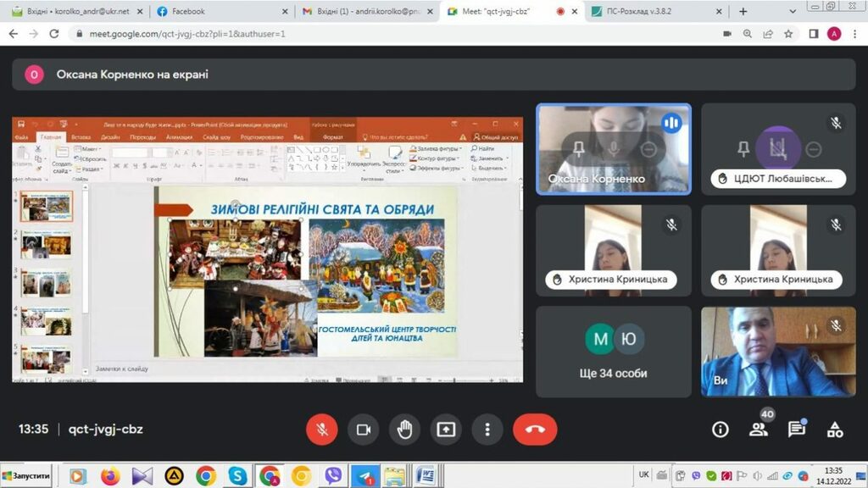Toggle the camera in the call bar
Viewport: 868px width, 488px height.
(364, 430)
